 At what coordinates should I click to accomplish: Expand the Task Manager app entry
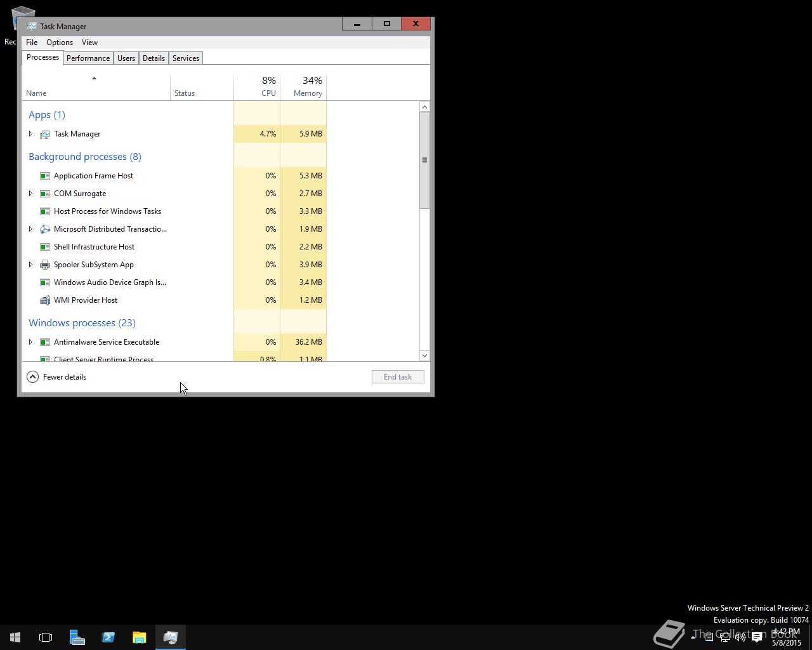pyautogui.click(x=30, y=134)
